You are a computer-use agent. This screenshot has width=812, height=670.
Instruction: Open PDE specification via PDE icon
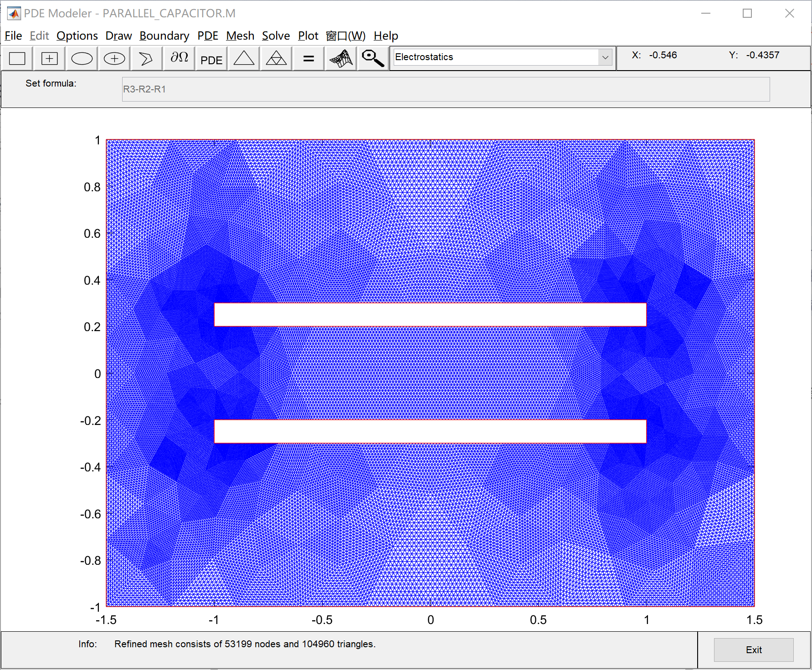click(x=211, y=58)
